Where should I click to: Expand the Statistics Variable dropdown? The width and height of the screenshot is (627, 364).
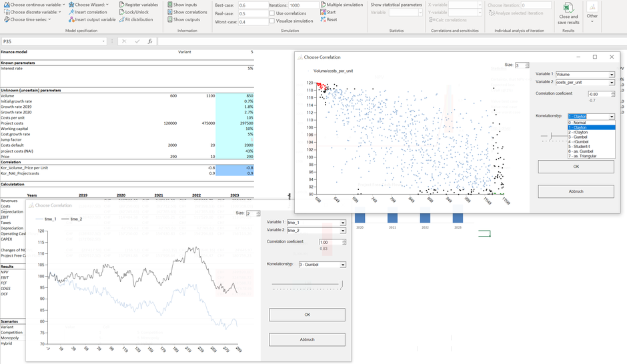[420, 13]
